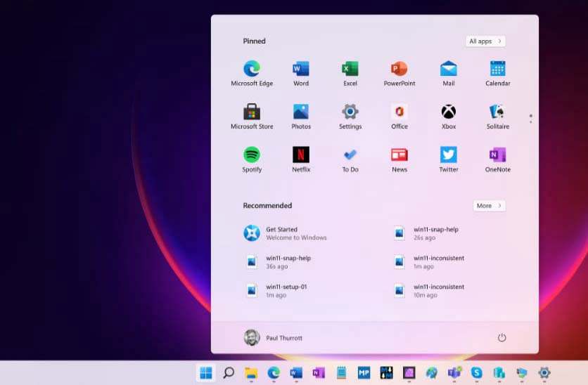This screenshot has height=385, width=588.
Task: Go to second pinned page dot
Action: (530, 122)
